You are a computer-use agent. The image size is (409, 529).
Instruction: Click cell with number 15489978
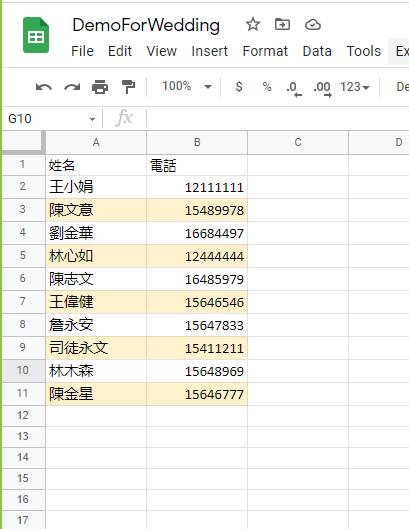197,210
